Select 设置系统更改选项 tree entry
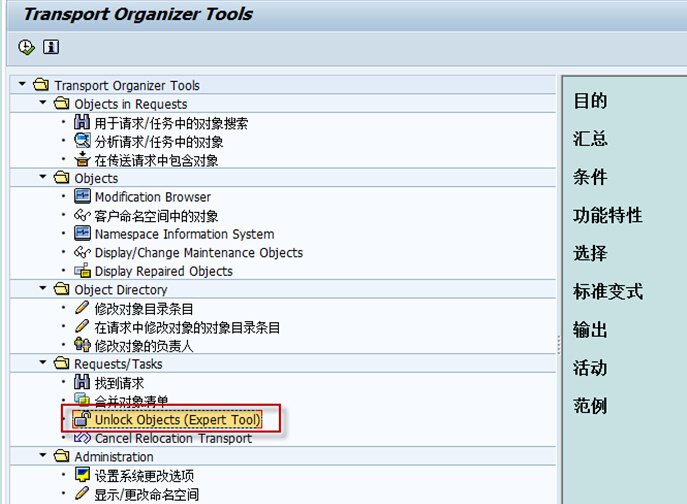 [144, 476]
